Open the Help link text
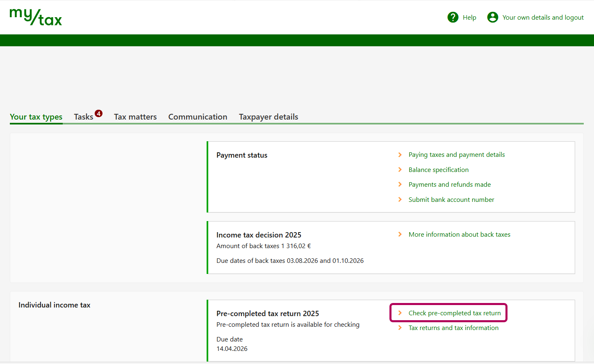 [469, 18]
